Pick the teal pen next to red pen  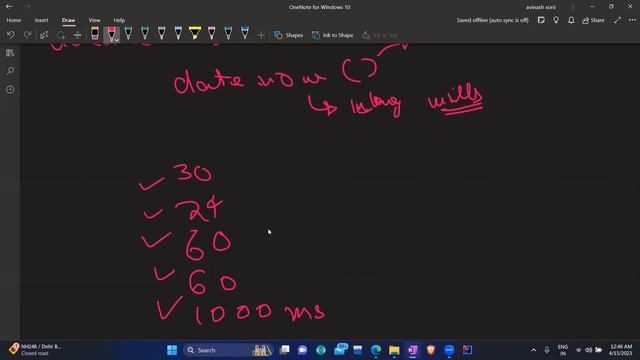click(x=128, y=33)
